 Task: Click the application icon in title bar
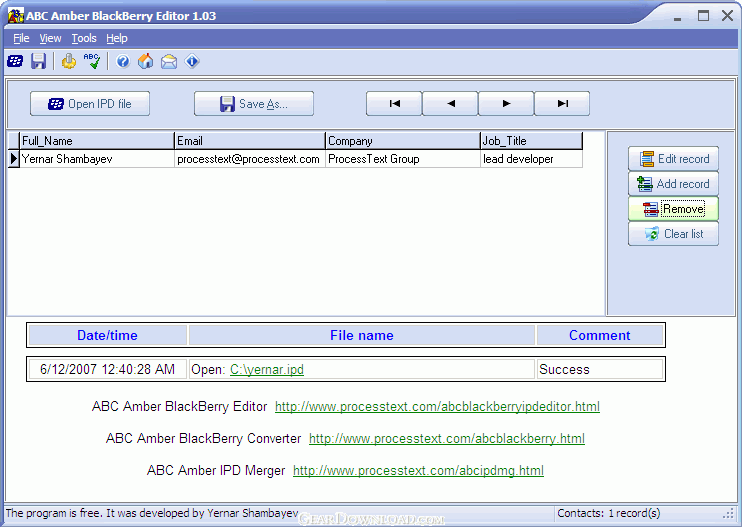point(16,16)
